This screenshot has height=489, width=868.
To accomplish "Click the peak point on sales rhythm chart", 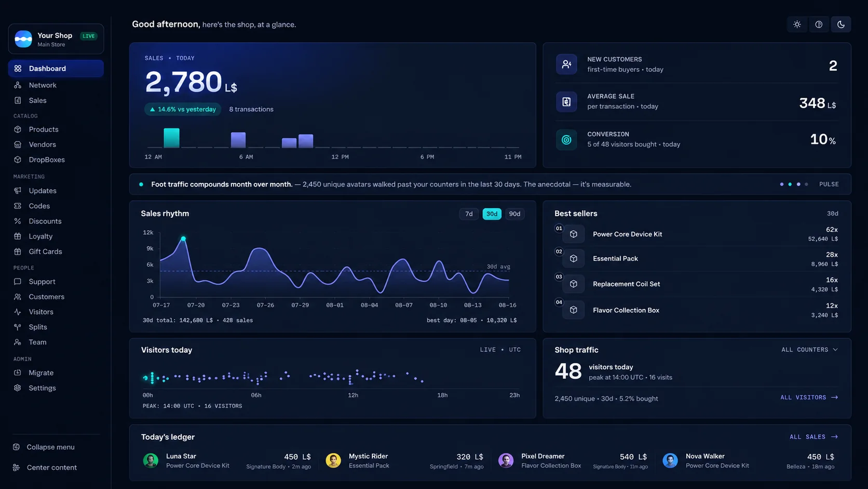I will 183,239.
